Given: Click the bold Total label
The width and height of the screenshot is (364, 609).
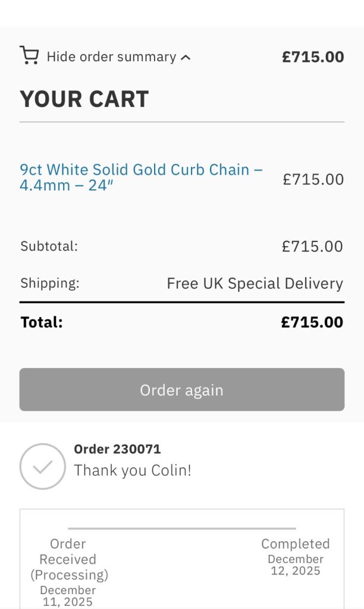Looking at the screenshot, I should [x=41, y=322].
